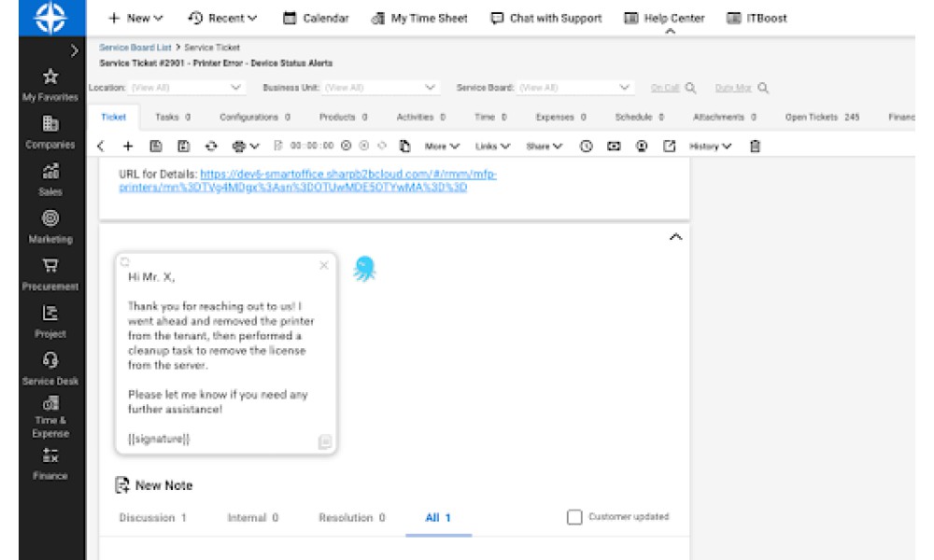This screenshot has height=560, width=934.
Task: Toggle the Customer updated checkbox
Action: 574,517
